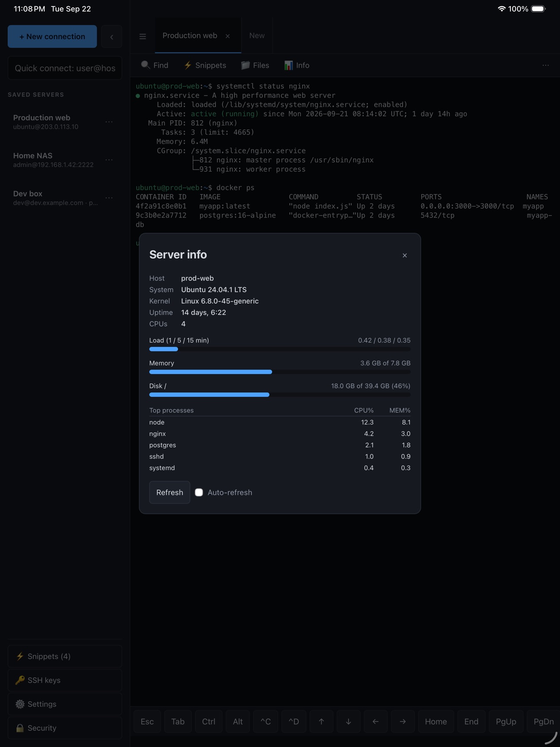This screenshot has width=560, height=747.
Task: Click the New connection button
Action: click(x=52, y=36)
